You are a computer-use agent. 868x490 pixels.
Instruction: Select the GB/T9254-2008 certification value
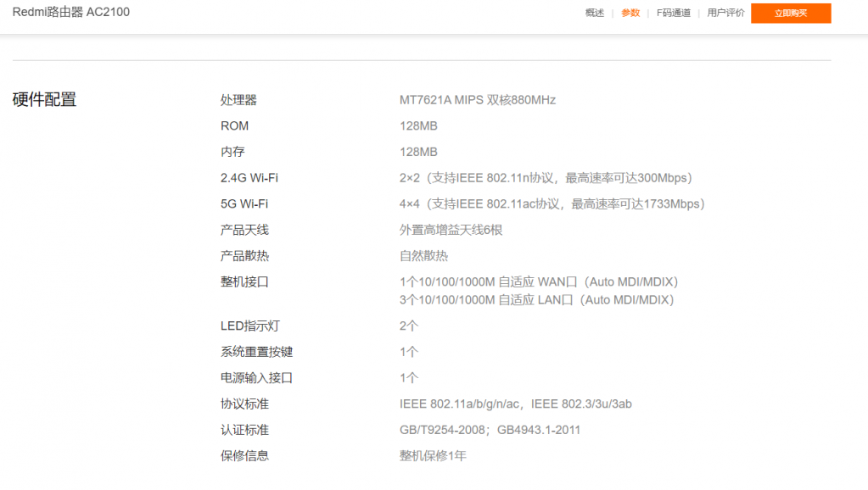[490, 431]
